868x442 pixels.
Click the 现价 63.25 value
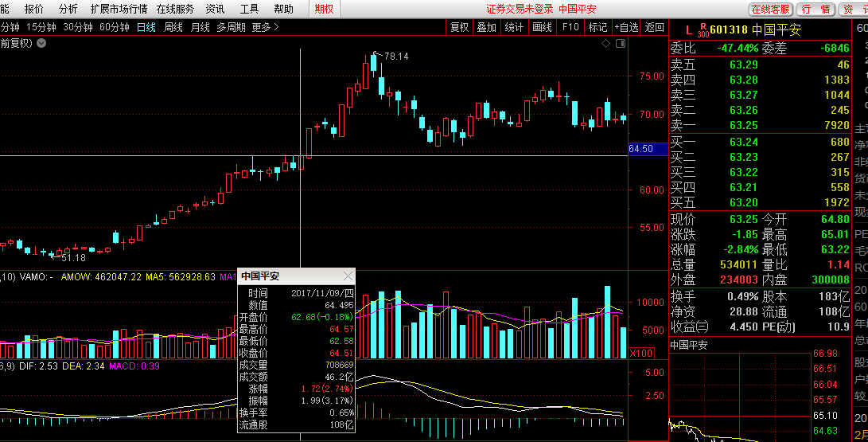[x=743, y=219]
